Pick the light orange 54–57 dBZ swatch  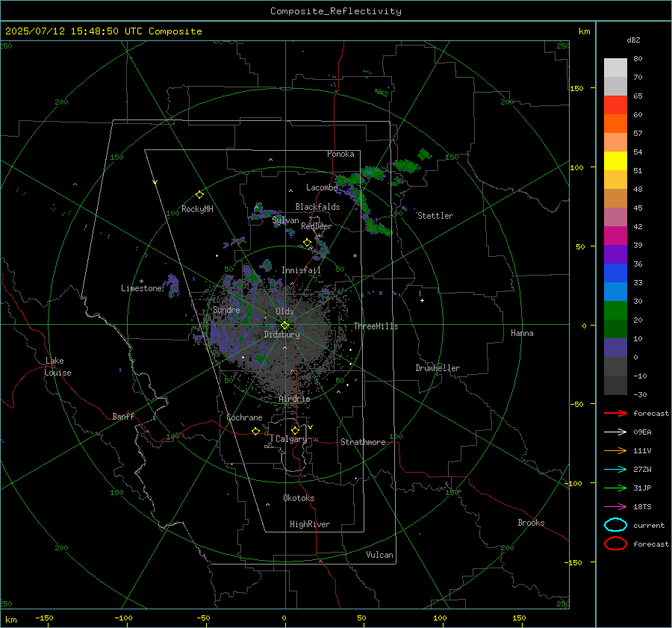coord(615,143)
